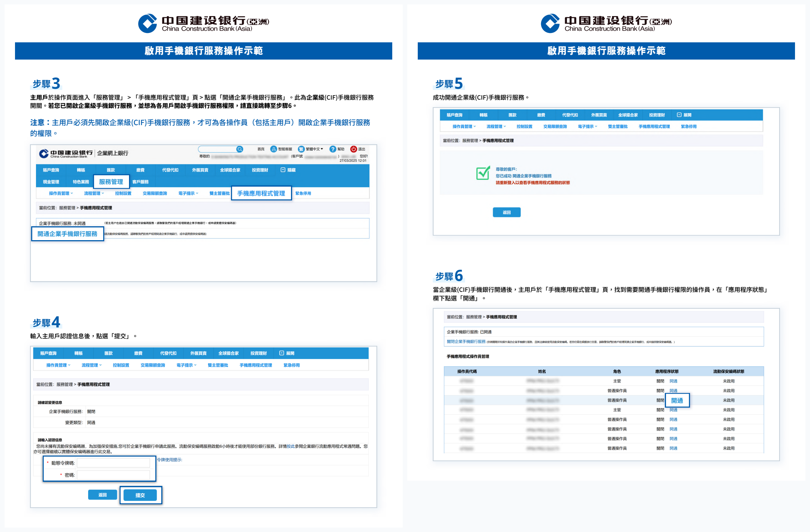This screenshot has width=810, height=532.
Task: Open 客戶服務 menu item in step 3
Action: click(141, 182)
